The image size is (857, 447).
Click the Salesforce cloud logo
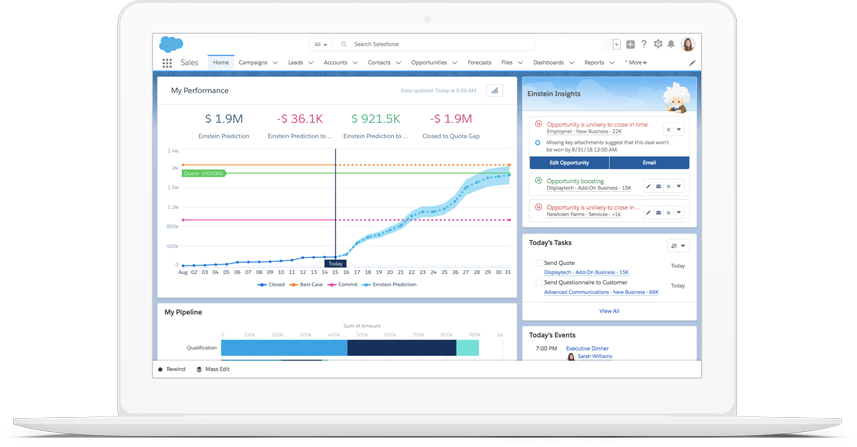click(x=171, y=44)
